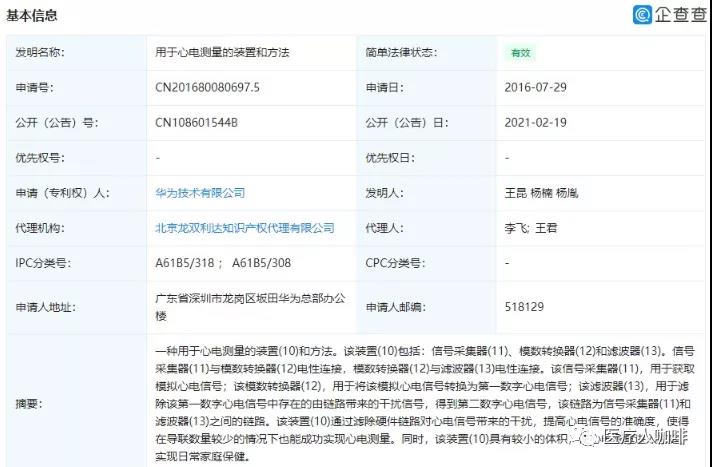
Task: Click the 申请人邮编 label
Action: pyautogui.click(x=395, y=307)
